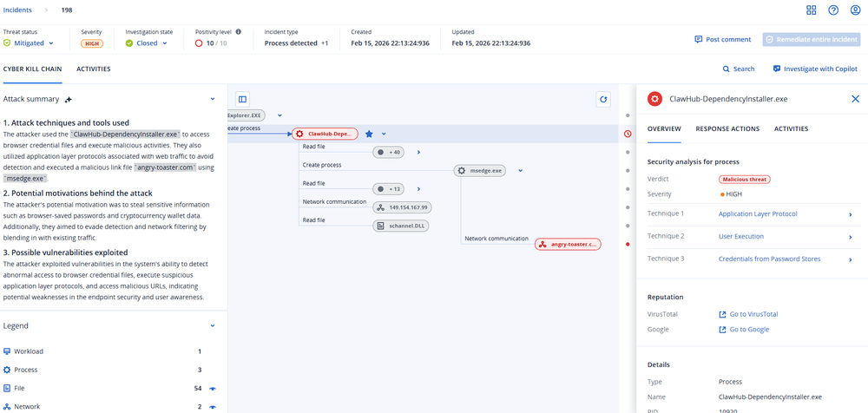Viewport: 868px width, 413px height.
Task: Click the Positivity level info icon
Action: tap(239, 31)
